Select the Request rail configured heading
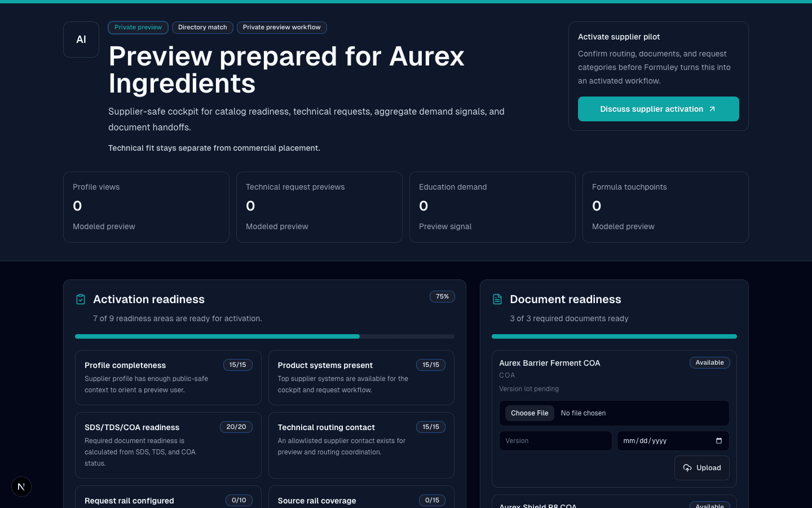This screenshot has width=812, height=508. click(x=129, y=501)
